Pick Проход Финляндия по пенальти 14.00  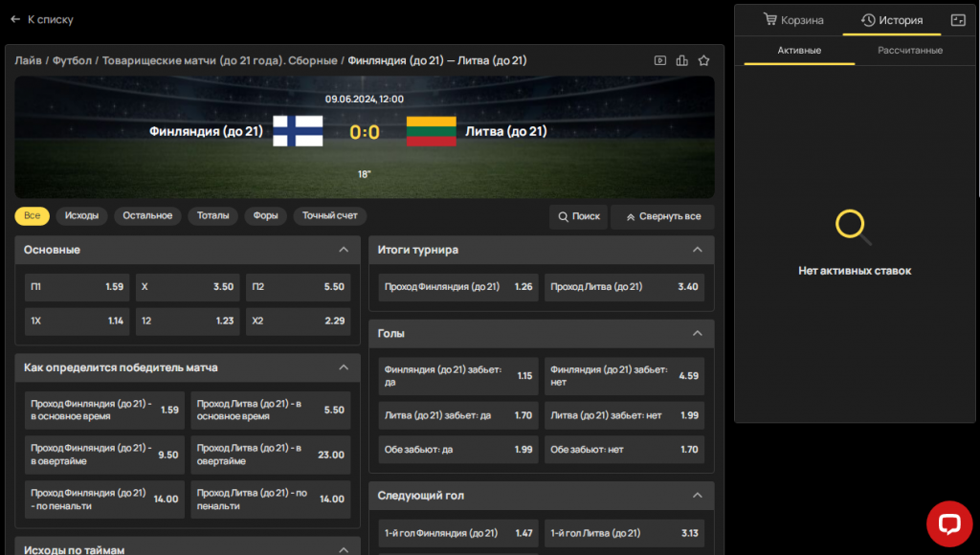(104, 499)
